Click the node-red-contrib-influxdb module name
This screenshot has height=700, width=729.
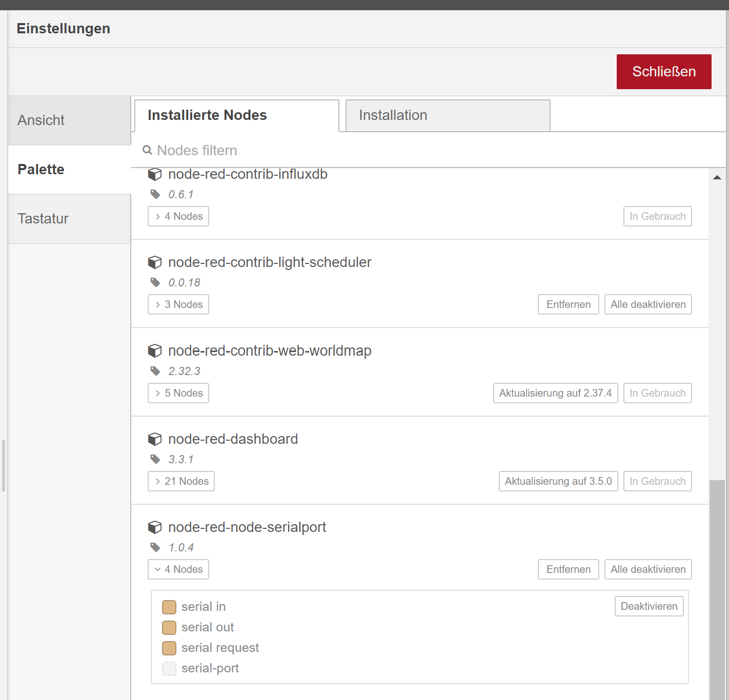pos(248,174)
